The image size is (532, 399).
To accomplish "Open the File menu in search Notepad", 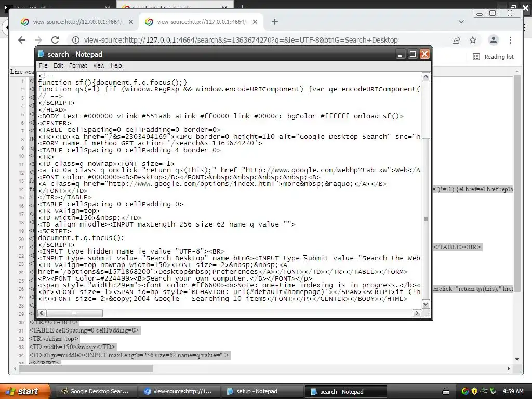I will pyautogui.click(x=43, y=65).
